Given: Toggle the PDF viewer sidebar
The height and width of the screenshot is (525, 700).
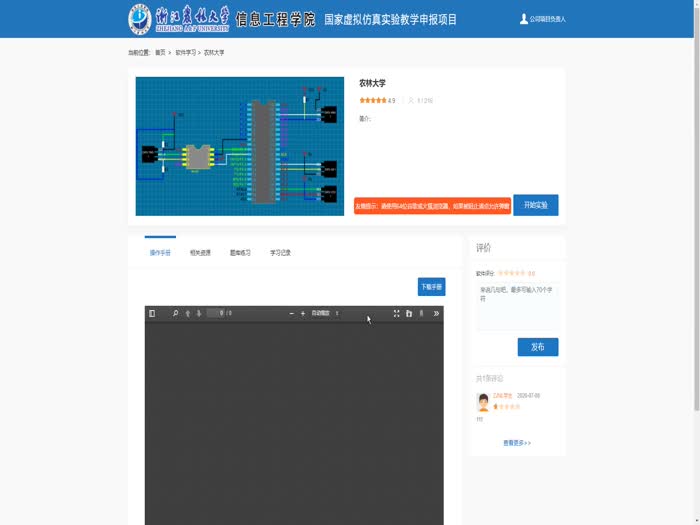Looking at the screenshot, I should click(152, 314).
